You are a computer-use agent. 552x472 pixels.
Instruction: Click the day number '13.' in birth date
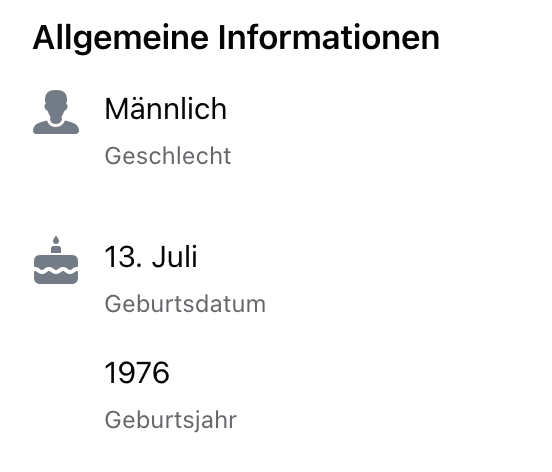[x=123, y=257]
